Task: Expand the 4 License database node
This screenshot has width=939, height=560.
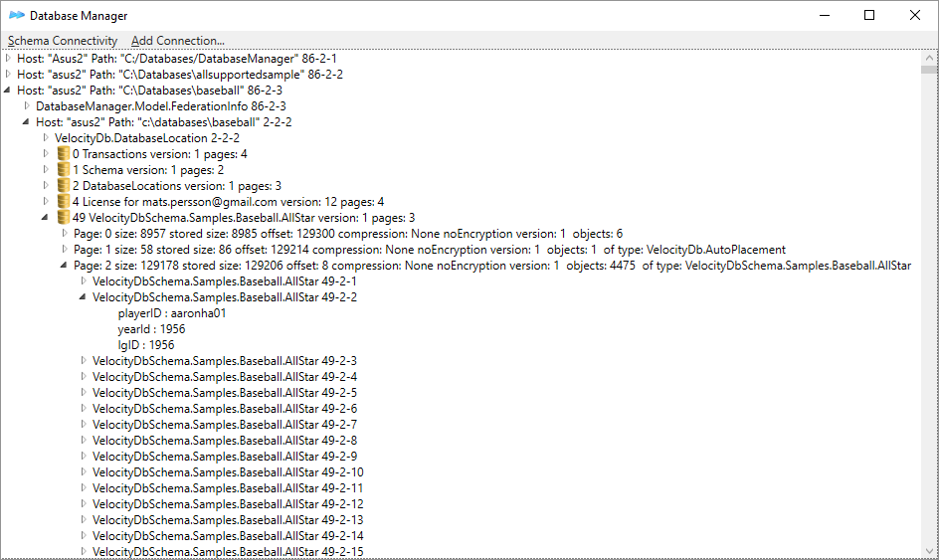Action: [46, 202]
